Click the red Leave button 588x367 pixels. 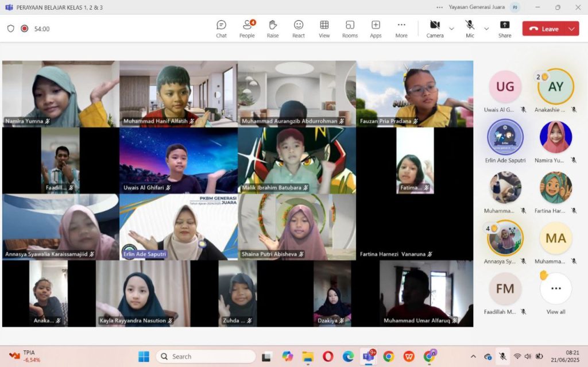[544, 29]
